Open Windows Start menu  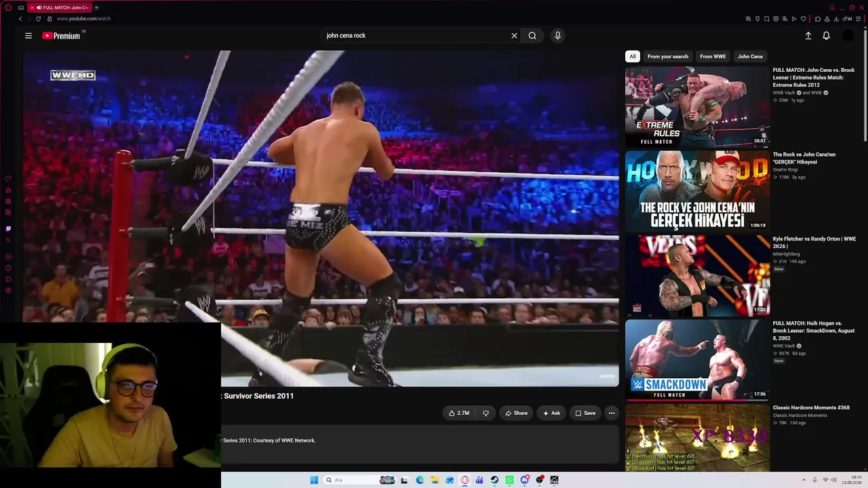point(314,480)
